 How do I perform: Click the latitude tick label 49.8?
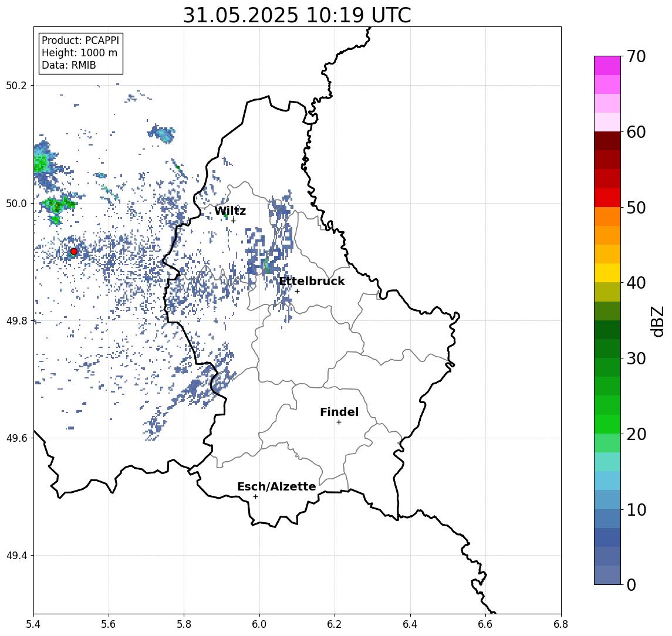coord(16,320)
